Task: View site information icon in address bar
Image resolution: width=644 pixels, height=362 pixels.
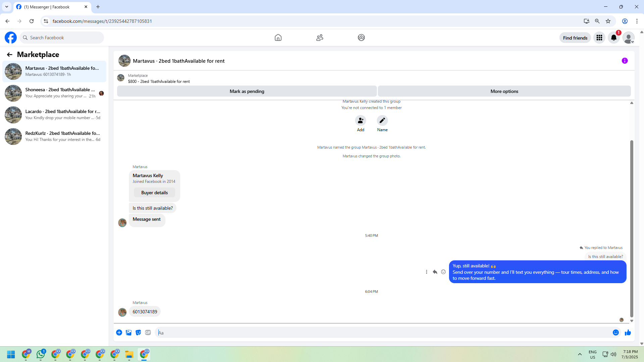Action: 46,21
